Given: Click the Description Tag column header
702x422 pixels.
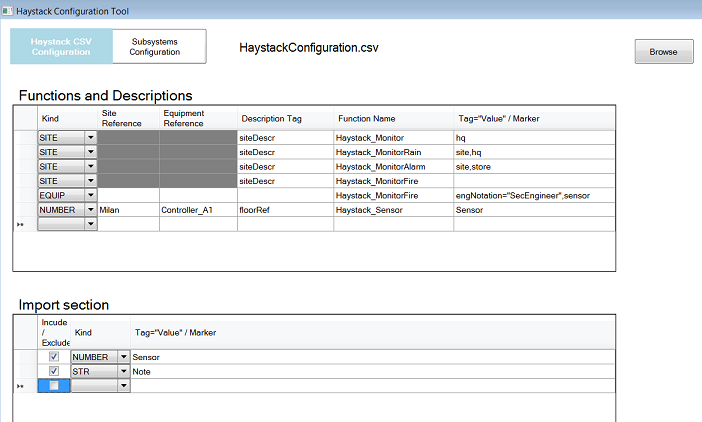Looking at the screenshot, I should coord(284,118).
